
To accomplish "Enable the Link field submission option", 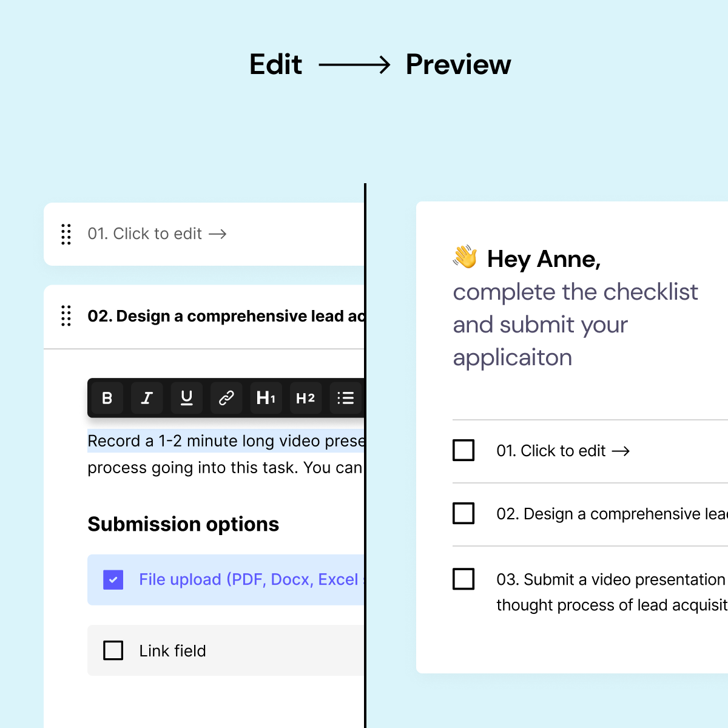I will [113, 650].
